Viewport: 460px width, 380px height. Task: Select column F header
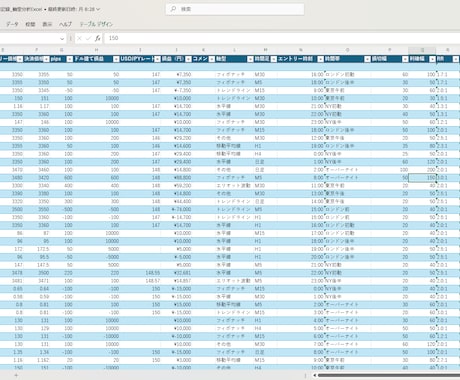(x=37, y=50)
